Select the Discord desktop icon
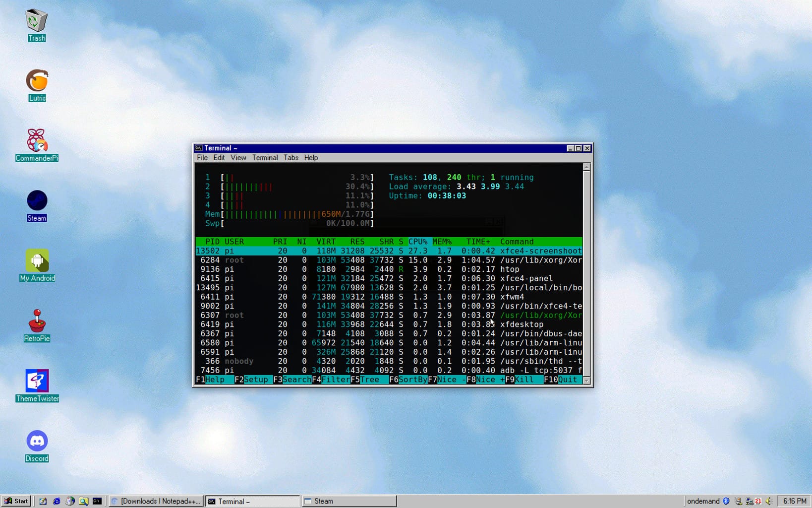This screenshot has height=508, width=812. (x=37, y=445)
